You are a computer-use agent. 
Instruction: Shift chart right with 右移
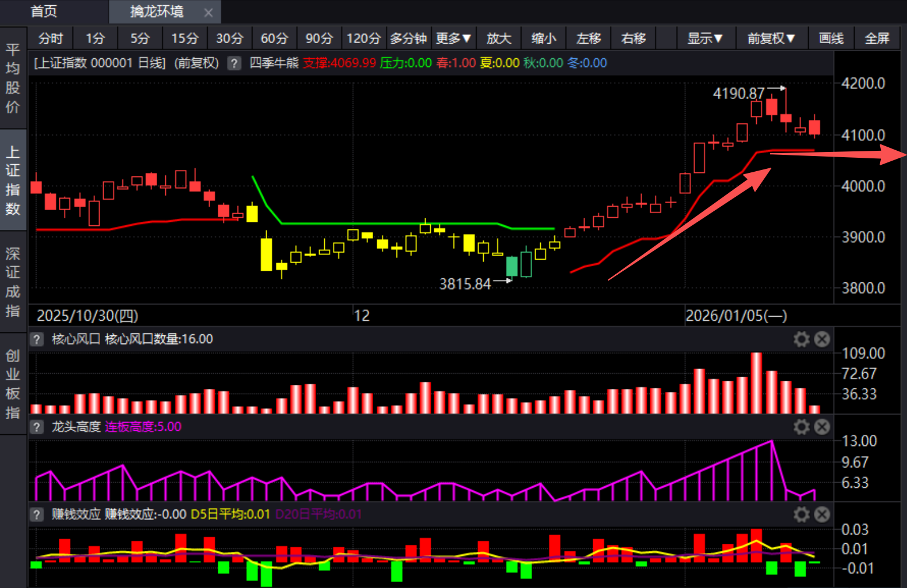[x=633, y=38]
